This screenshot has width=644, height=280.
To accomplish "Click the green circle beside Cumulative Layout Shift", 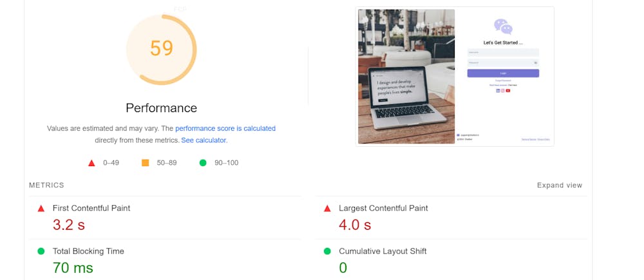I will click(x=327, y=251).
